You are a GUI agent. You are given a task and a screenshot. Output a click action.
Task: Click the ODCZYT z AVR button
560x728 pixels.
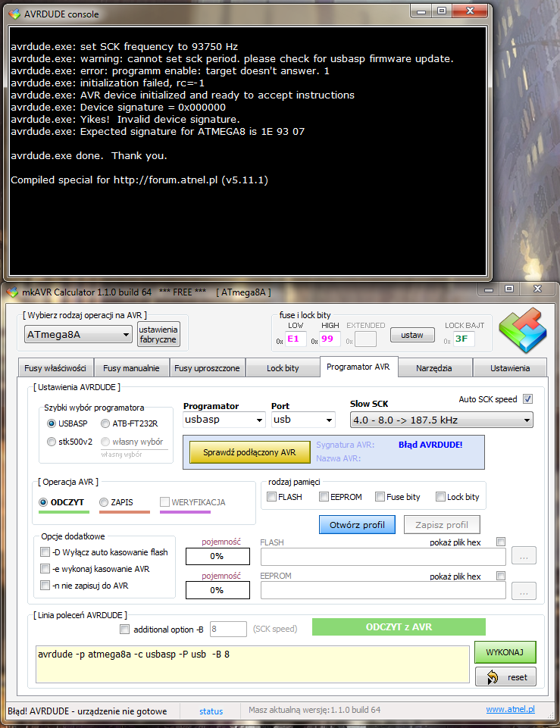[399, 626]
